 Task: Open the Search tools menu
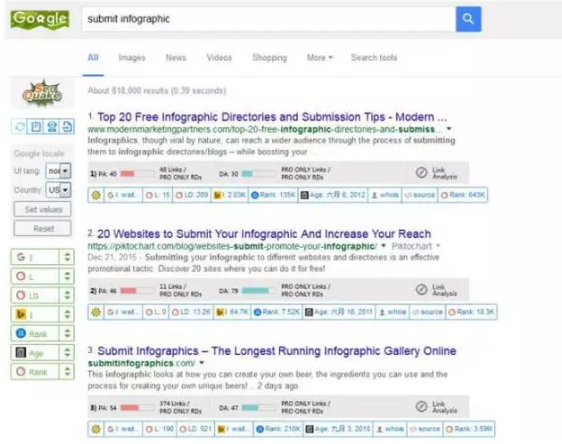374,58
